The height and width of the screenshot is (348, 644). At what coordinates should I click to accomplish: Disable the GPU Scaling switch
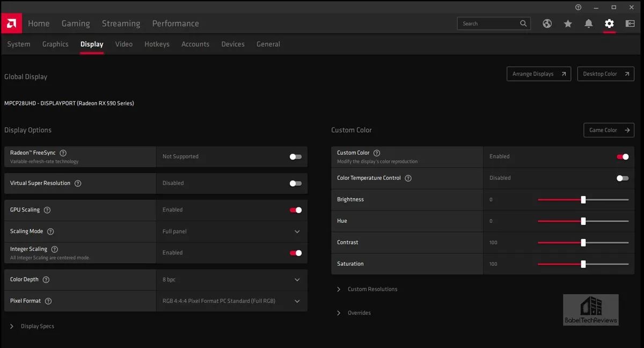coord(296,210)
